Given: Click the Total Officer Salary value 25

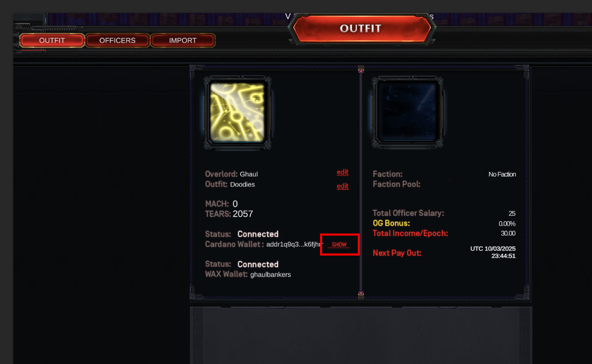Looking at the screenshot, I should [x=512, y=213].
